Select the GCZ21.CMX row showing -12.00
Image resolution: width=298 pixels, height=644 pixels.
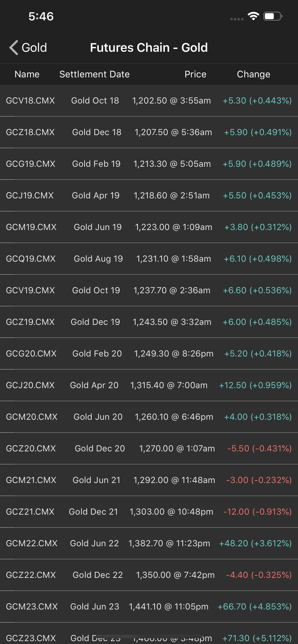(x=149, y=512)
